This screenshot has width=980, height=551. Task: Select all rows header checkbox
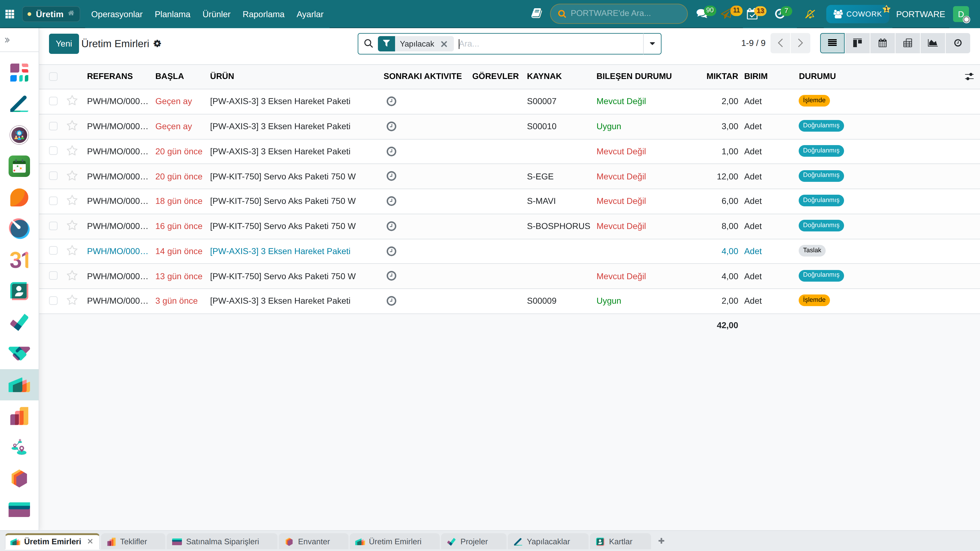pos(53,76)
